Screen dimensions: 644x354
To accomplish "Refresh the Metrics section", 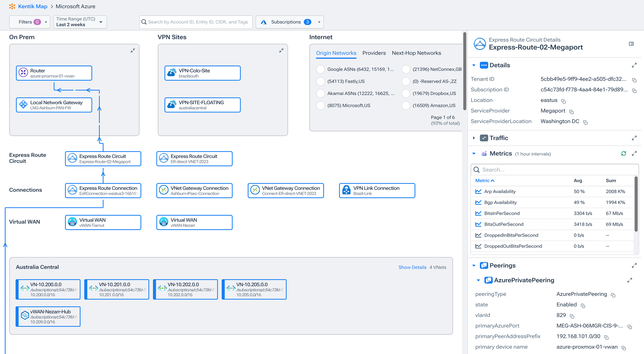I will [623, 154].
